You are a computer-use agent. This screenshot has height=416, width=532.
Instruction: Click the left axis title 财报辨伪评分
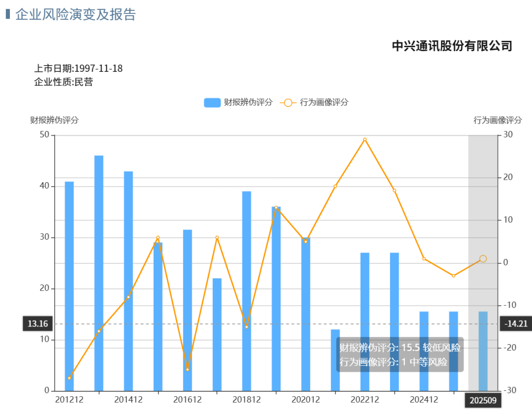click(54, 120)
